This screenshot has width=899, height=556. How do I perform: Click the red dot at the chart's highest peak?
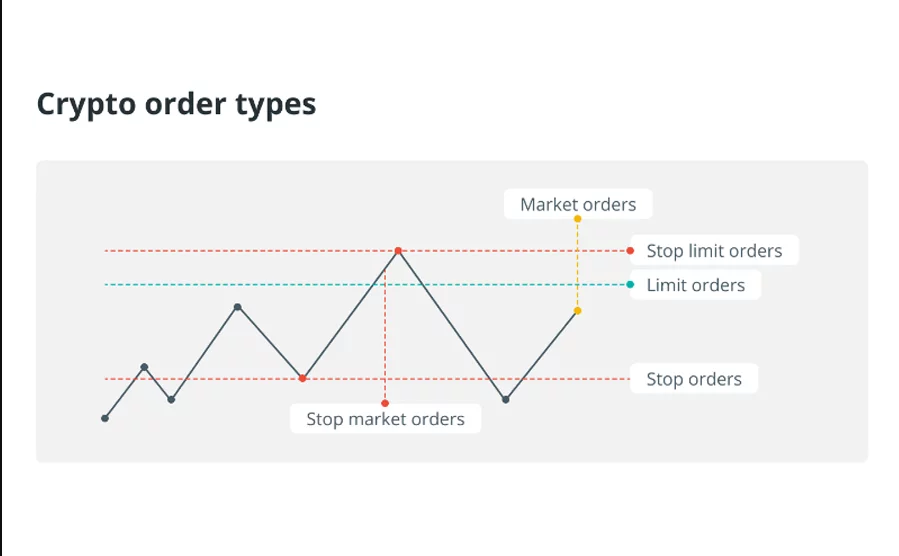[x=398, y=250]
